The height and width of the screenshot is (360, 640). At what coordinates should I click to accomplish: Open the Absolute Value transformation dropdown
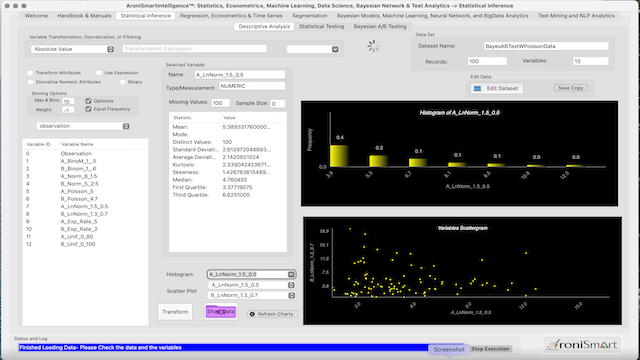click(73, 49)
